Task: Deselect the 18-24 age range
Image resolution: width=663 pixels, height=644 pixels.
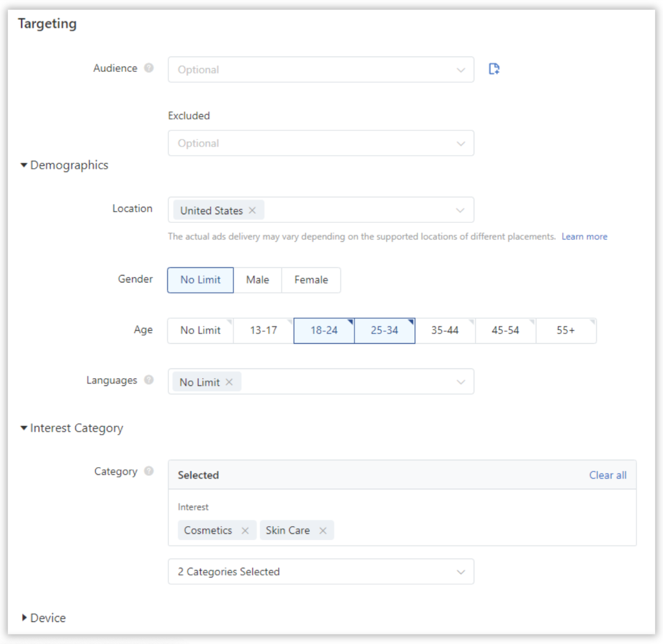Action: point(324,330)
